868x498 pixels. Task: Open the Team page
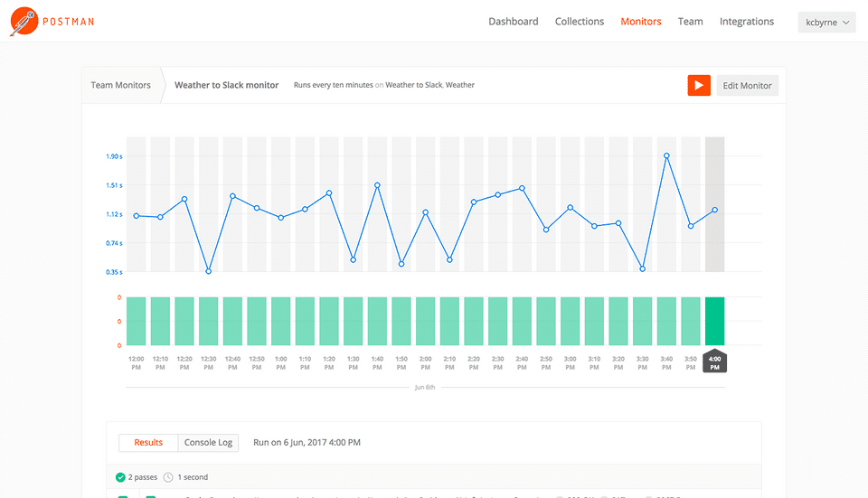click(x=690, y=22)
